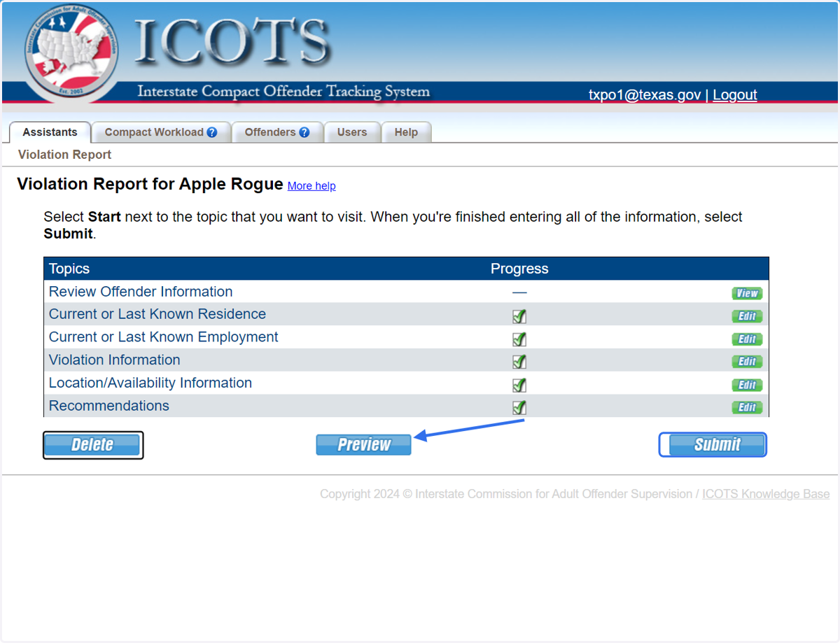The height and width of the screenshot is (643, 840).
Task: Click the Interstate Compact Offender Tracking System title
Action: (283, 92)
